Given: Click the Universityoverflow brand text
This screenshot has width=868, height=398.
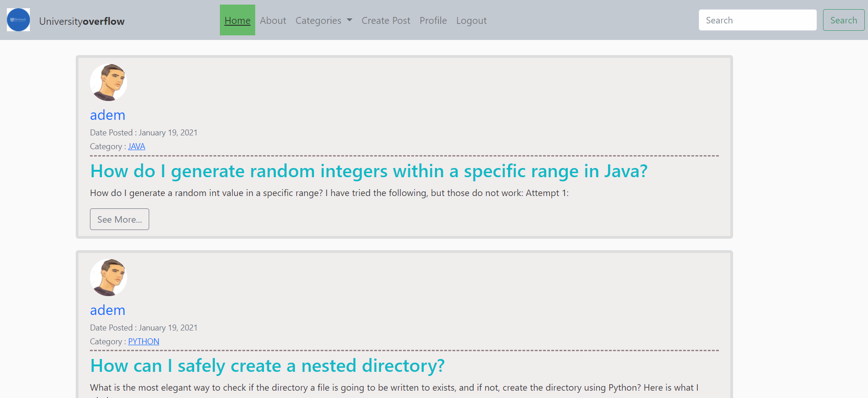Looking at the screenshot, I should point(82,21).
